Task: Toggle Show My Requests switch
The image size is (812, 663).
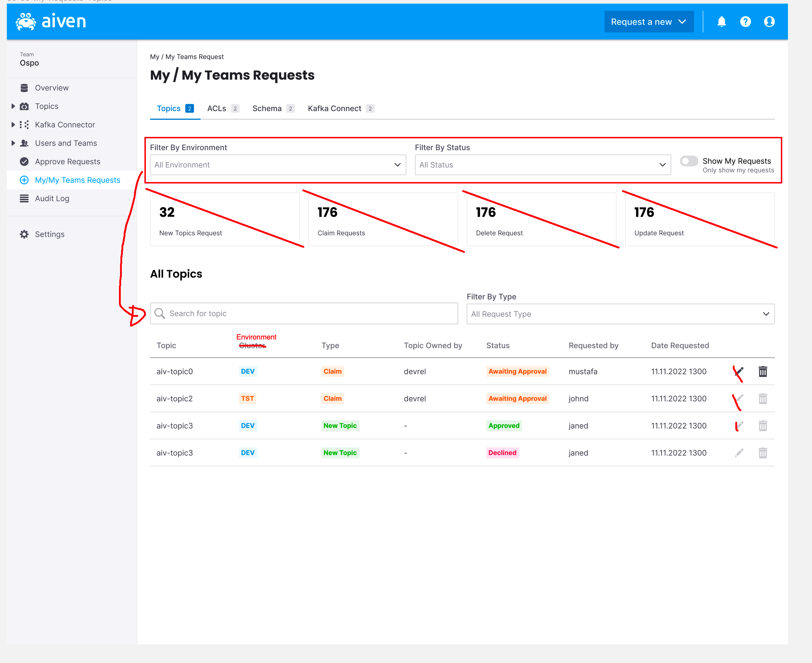Action: point(689,161)
